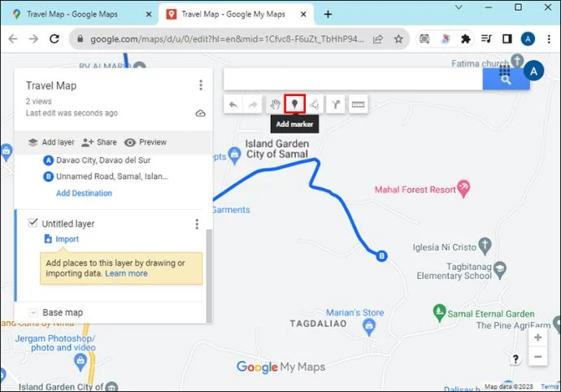Click browser Back arrow
The height and width of the screenshot is (392, 561).
point(13,39)
